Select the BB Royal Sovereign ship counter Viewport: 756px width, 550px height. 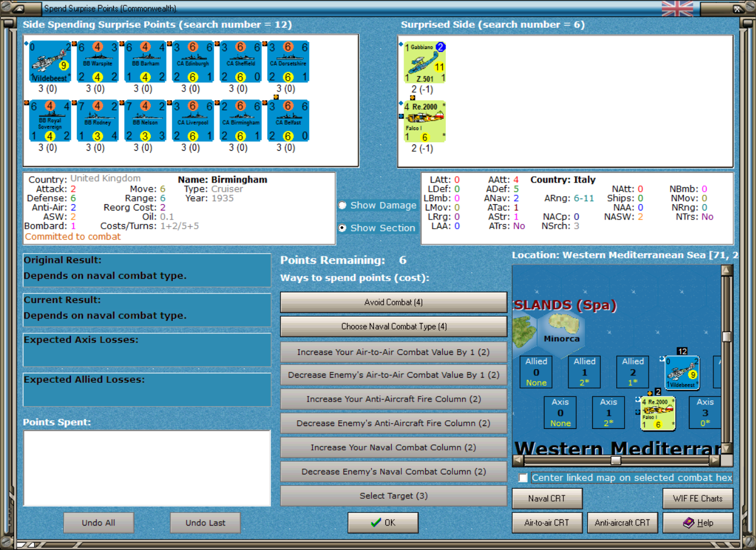[x=50, y=121]
